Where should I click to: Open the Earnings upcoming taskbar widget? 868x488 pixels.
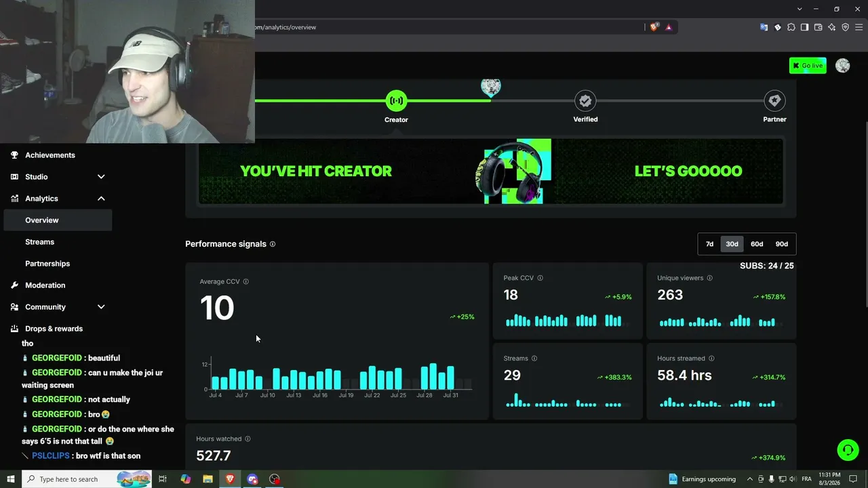click(703, 479)
